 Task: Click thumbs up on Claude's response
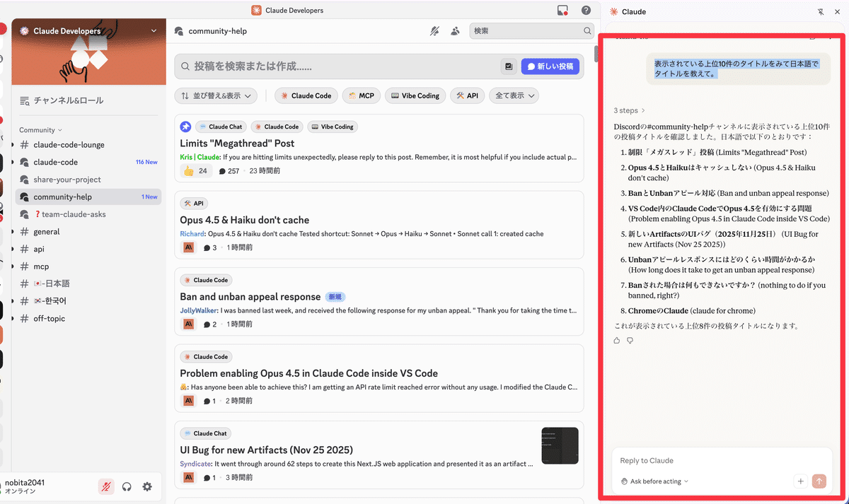click(x=617, y=341)
